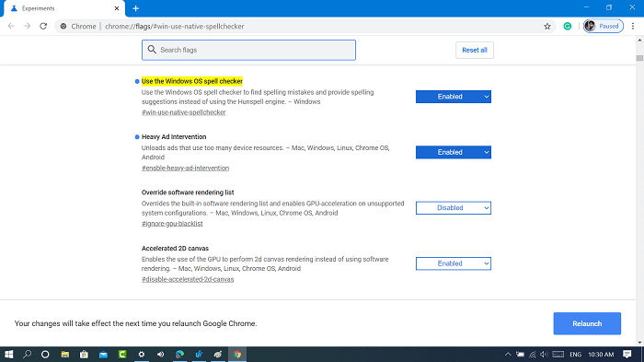Viewport: 644px width, 362px height.
Task: Open Settings gear from the taskbar
Action: pyautogui.click(x=142, y=355)
